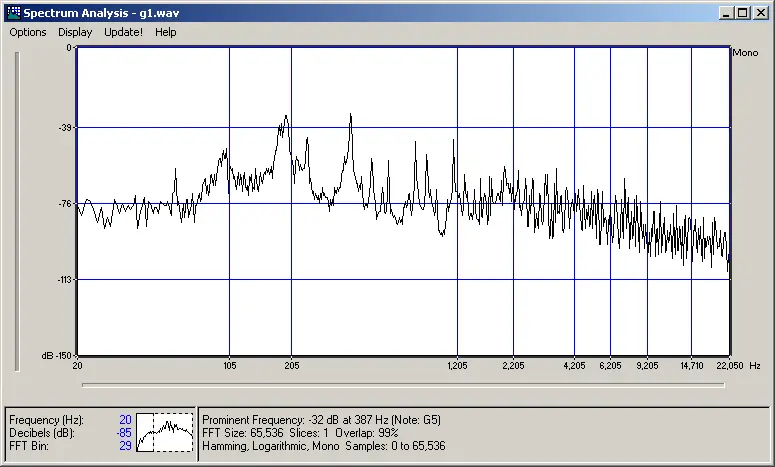Click the vertical level slider at left
Viewport: 775px width, 467px height.
(17, 211)
